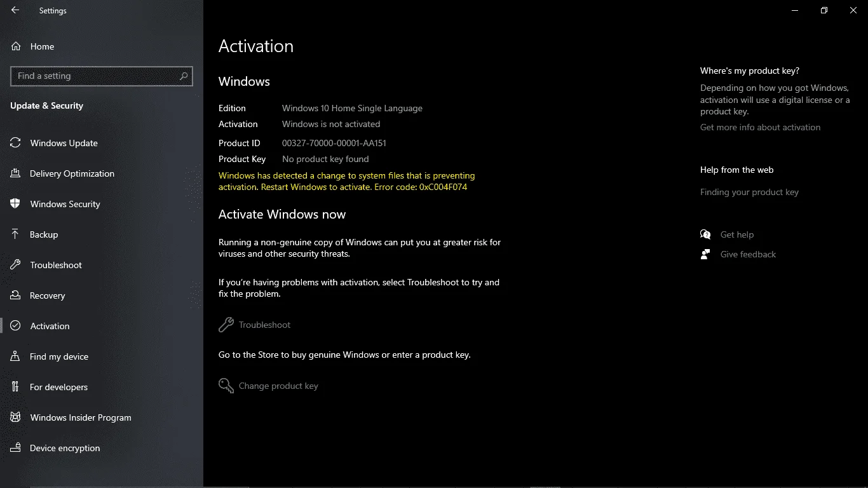Go to Delivery Optimization page
The height and width of the screenshot is (488, 868).
pos(102,173)
